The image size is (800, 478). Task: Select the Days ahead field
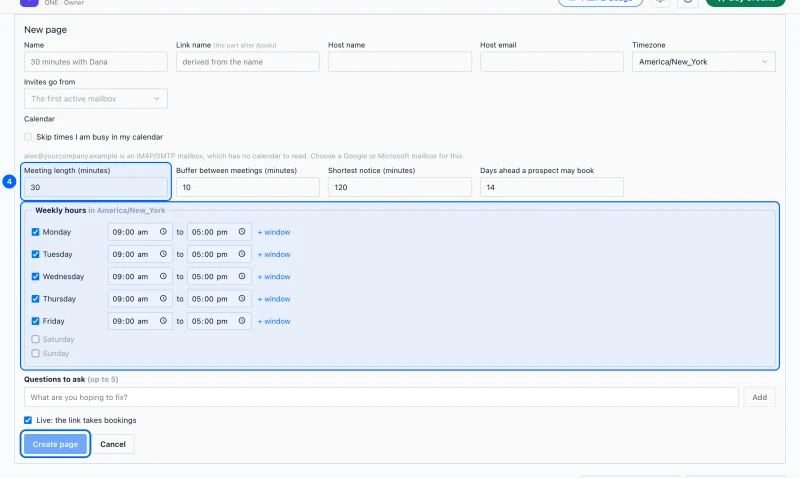552,187
